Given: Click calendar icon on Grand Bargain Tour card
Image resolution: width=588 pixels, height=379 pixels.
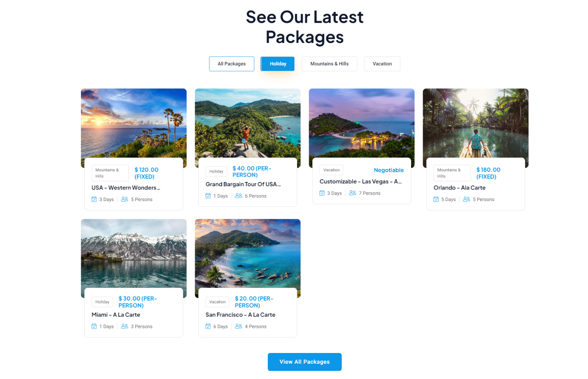Looking at the screenshot, I should 208,196.
